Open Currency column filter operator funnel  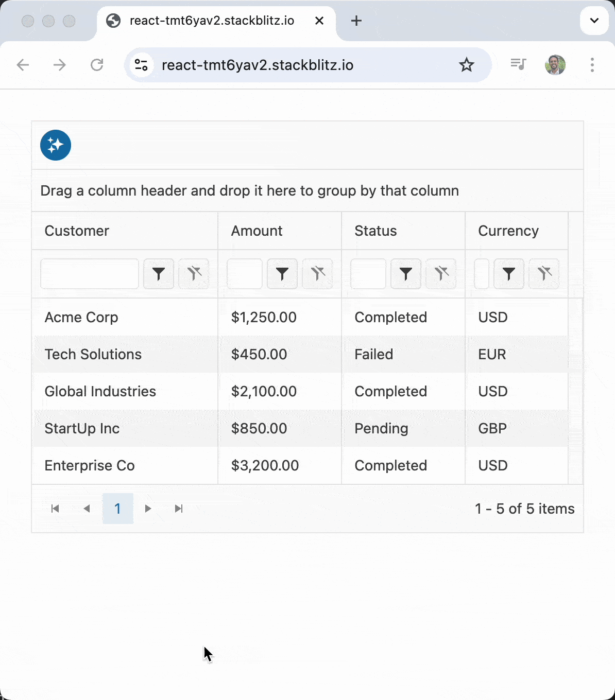509,274
